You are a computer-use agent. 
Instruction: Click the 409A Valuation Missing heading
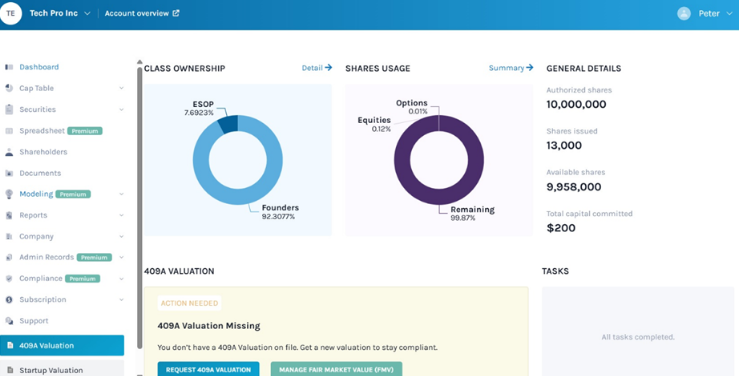(x=209, y=326)
